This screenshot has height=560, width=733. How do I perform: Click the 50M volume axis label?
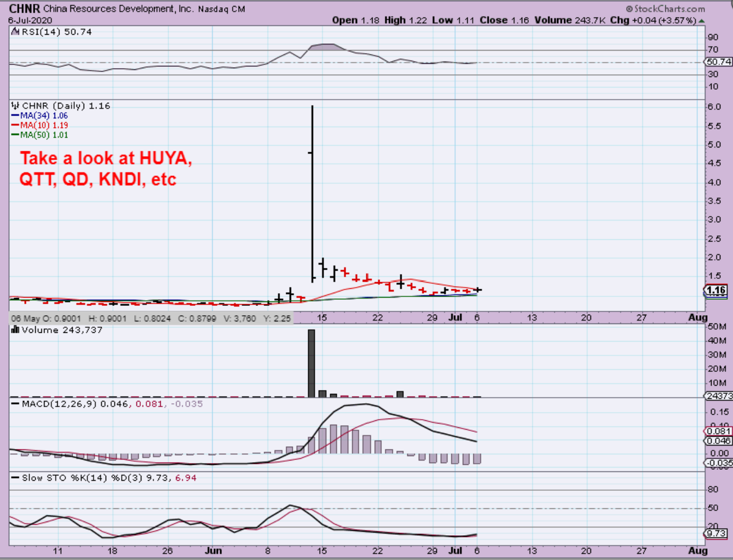tap(717, 327)
